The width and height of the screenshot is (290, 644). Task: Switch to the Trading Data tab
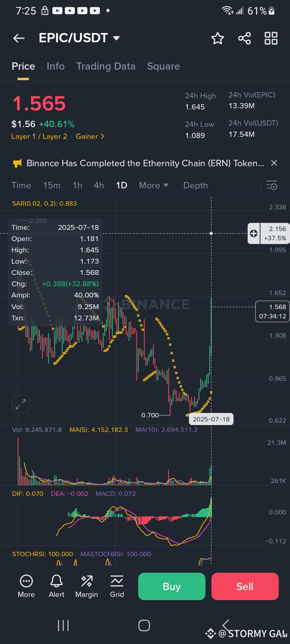(x=106, y=66)
